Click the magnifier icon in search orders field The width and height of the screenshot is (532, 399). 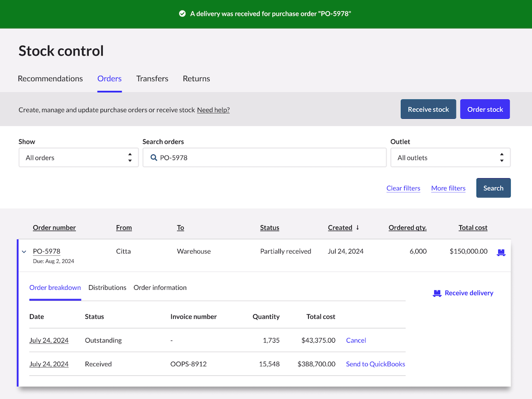coord(154,157)
